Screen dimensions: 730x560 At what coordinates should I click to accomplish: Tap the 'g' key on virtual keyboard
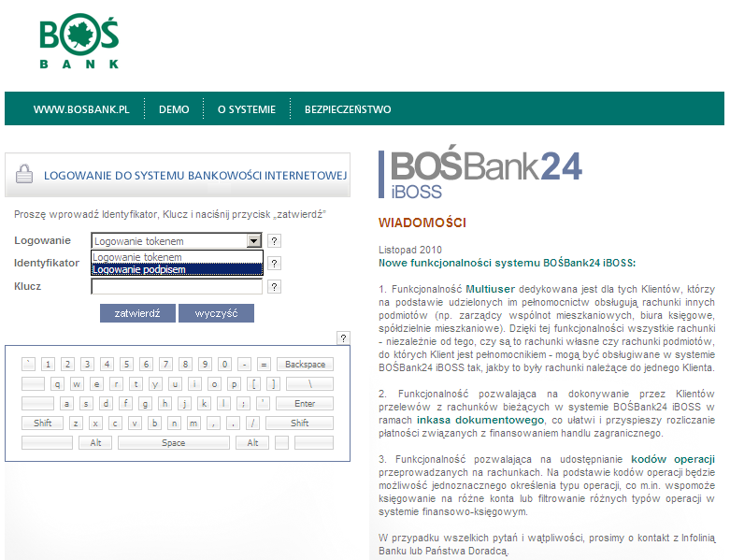[x=145, y=403]
